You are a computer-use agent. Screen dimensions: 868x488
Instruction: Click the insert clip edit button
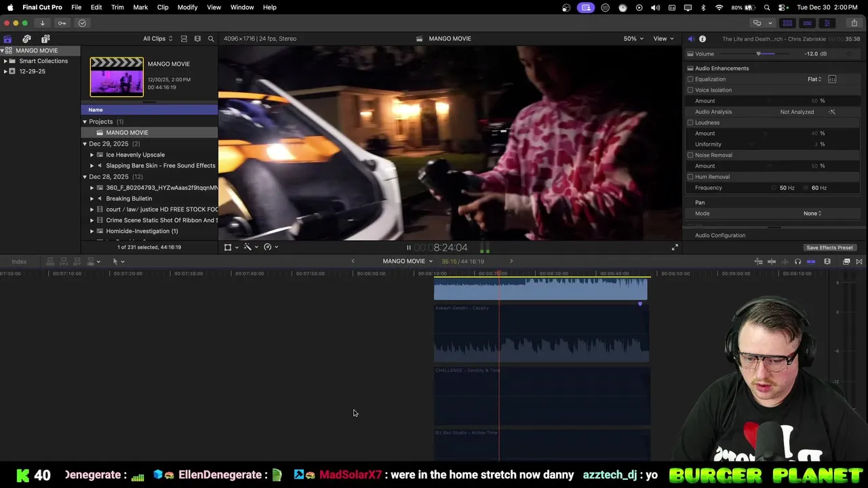click(64, 262)
